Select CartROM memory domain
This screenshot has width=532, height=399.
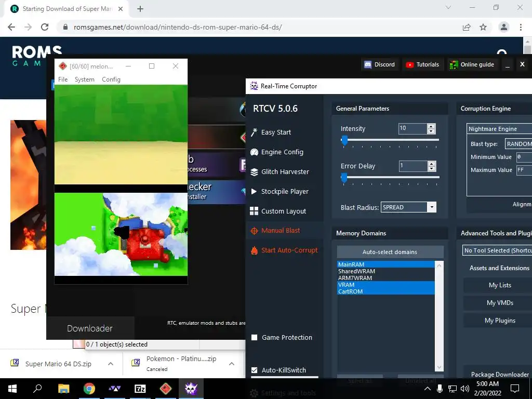click(386, 291)
